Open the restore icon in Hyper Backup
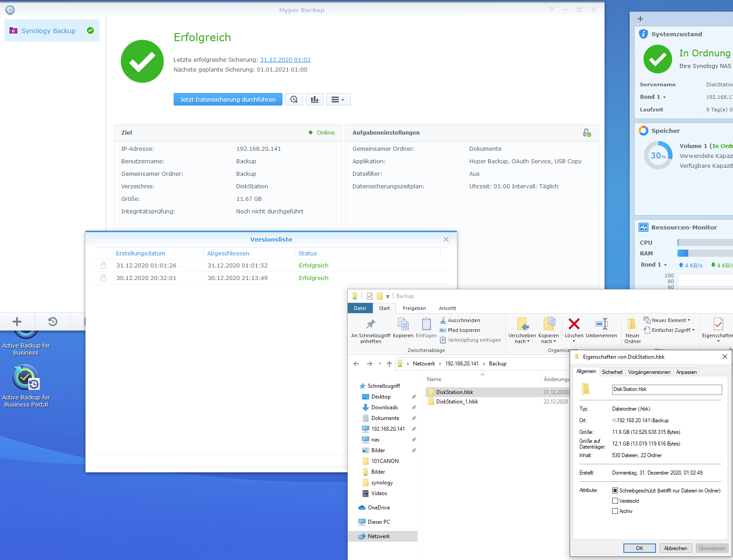Viewport: 733px width, 560px height. click(53, 322)
